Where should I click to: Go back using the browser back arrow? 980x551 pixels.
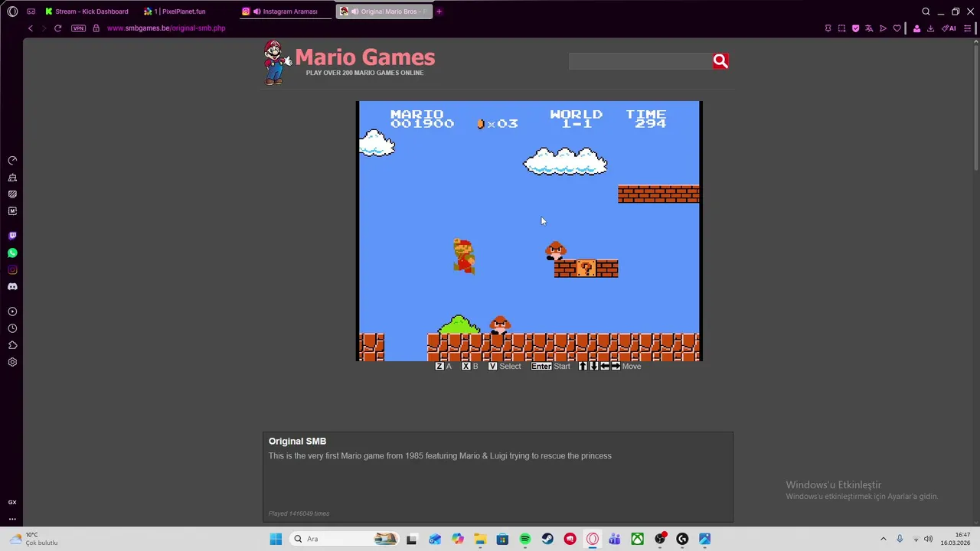30,28
